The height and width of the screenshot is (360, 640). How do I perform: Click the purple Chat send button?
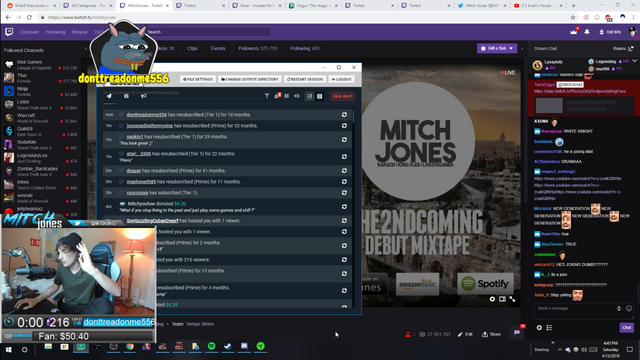coord(627,327)
